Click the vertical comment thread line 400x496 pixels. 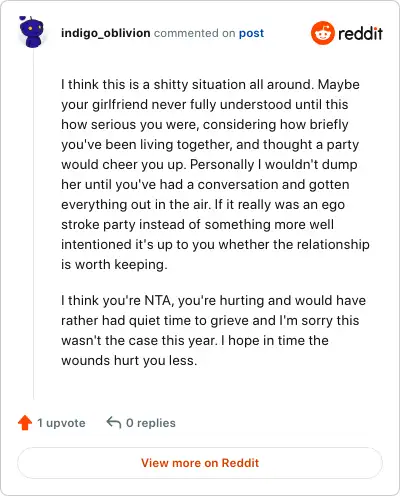click(x=33, y=223)
